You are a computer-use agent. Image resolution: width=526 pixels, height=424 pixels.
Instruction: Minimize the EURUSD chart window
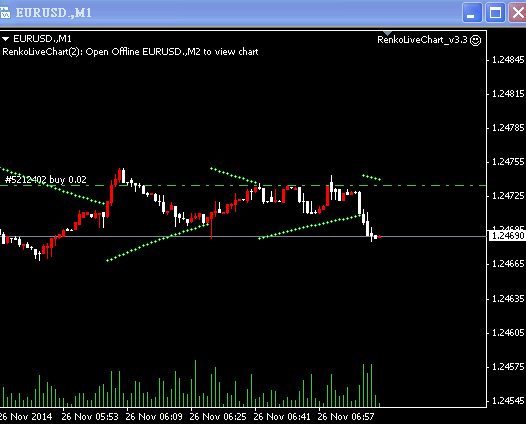point(472,13)
